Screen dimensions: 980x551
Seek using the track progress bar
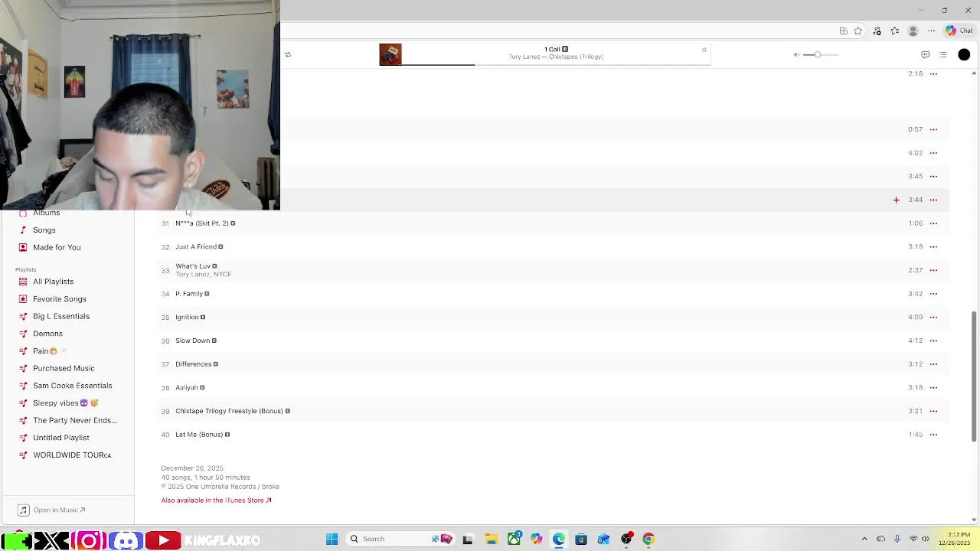pyautogui.click(x=556, y=64)
